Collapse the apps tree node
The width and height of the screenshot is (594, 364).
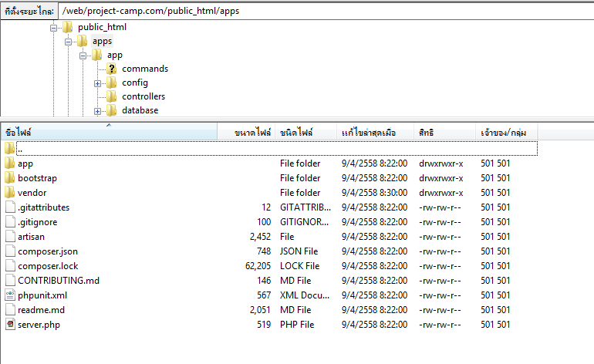coord(68,42)
